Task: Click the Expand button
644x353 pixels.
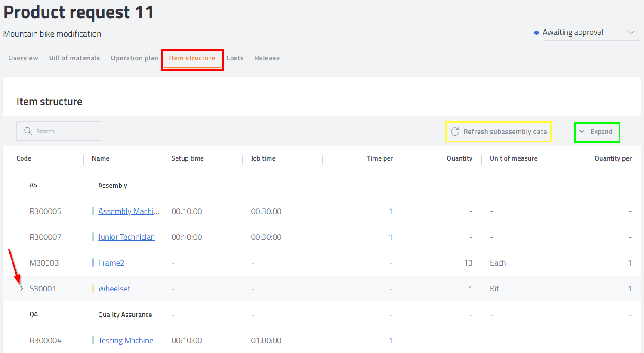Action: tap(597, 132)
